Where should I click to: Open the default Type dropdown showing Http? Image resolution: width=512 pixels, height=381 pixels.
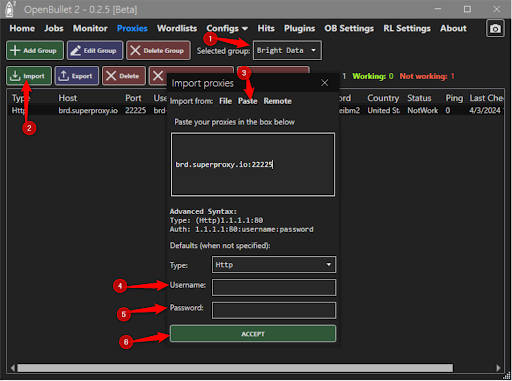point(274,265)
